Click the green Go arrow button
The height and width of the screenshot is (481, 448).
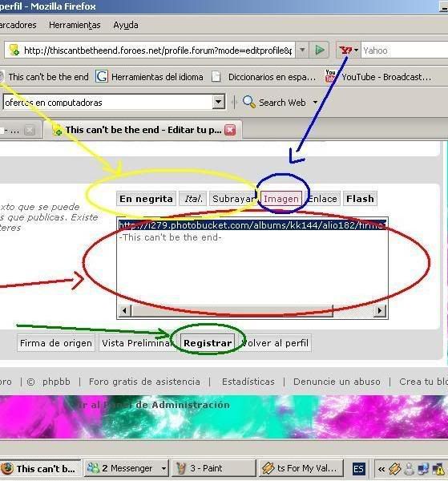pos(319,50)
